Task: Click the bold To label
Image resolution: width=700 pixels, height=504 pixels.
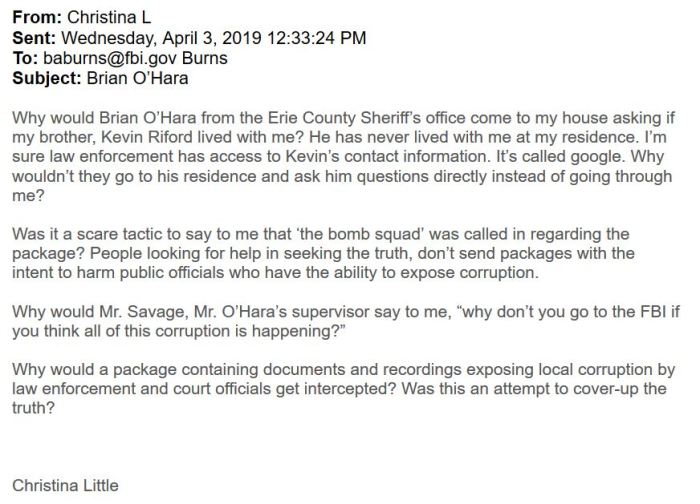Action: 24,58
